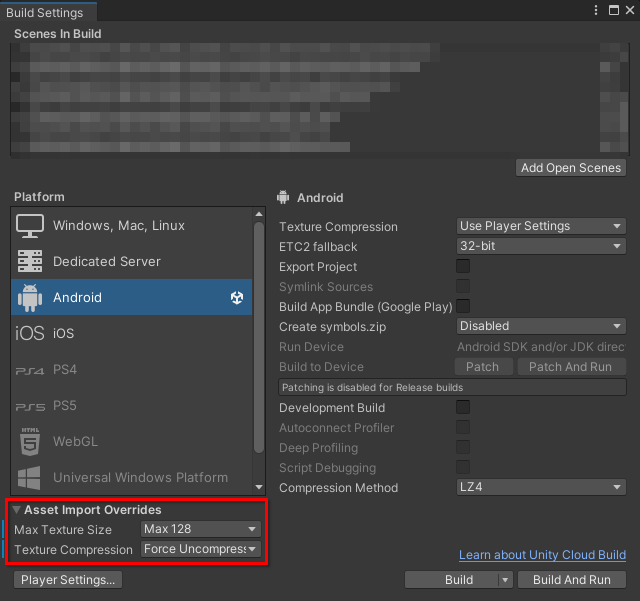Open the window's three-dot options menu
The height and width of the screenshot is (601, 640).
(596, 10)
